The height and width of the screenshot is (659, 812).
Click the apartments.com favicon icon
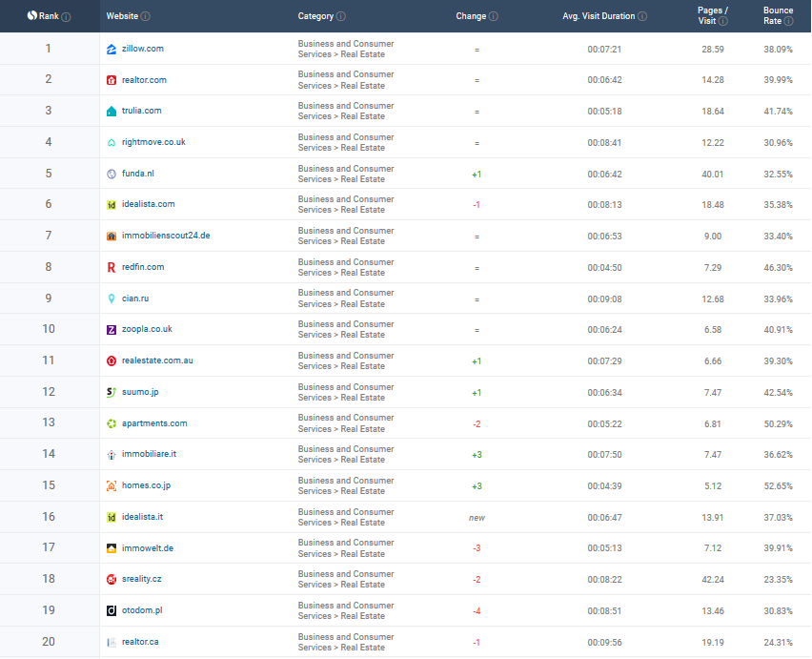(112, 423)
